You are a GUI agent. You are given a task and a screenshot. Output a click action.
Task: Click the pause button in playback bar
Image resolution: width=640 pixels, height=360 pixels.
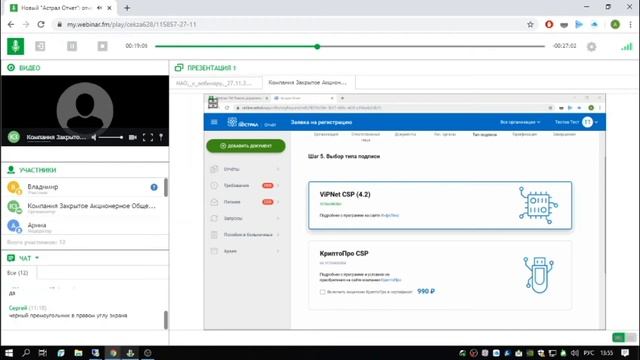coord(72,46)
